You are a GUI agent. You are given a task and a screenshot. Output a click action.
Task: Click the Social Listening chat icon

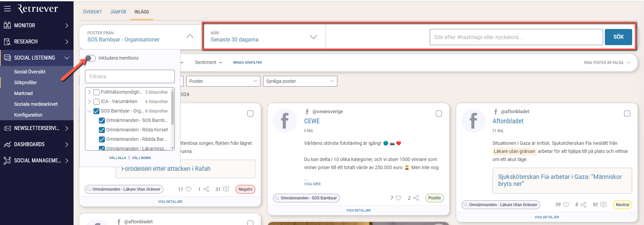coord(7,58)
